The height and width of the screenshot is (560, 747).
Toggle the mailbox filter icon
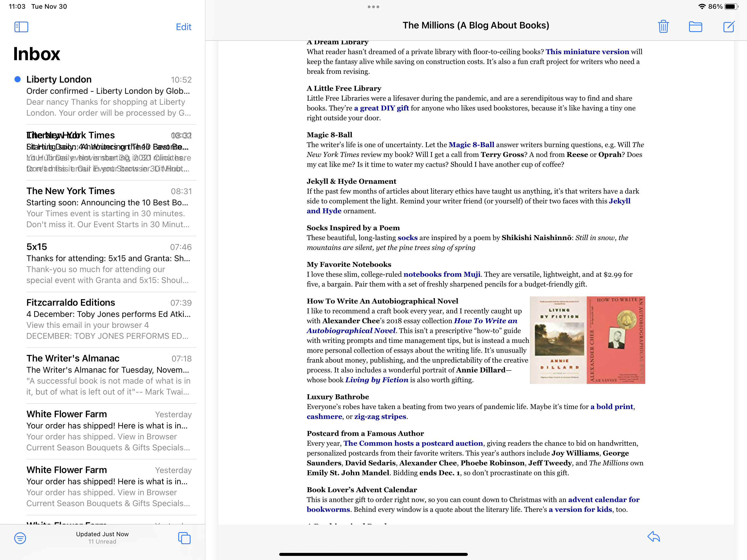[x=20, y=538]
